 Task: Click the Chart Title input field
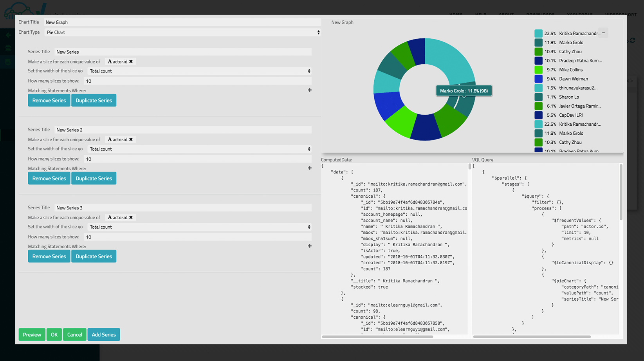[x=182, y=22]
